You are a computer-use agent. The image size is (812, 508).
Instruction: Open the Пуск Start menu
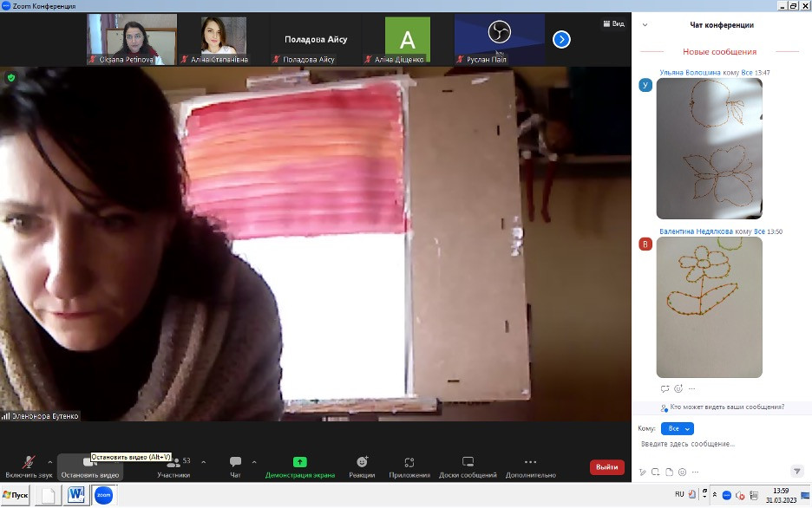[16, 495]
